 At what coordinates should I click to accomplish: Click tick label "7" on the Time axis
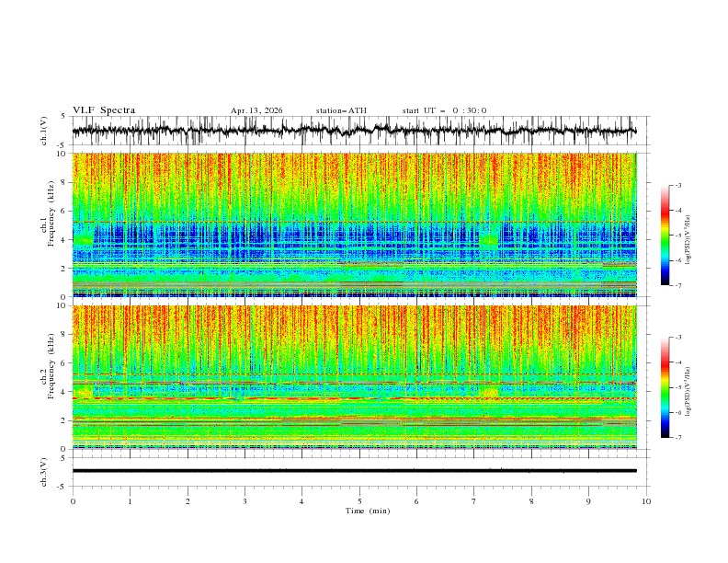click(474, 501)
